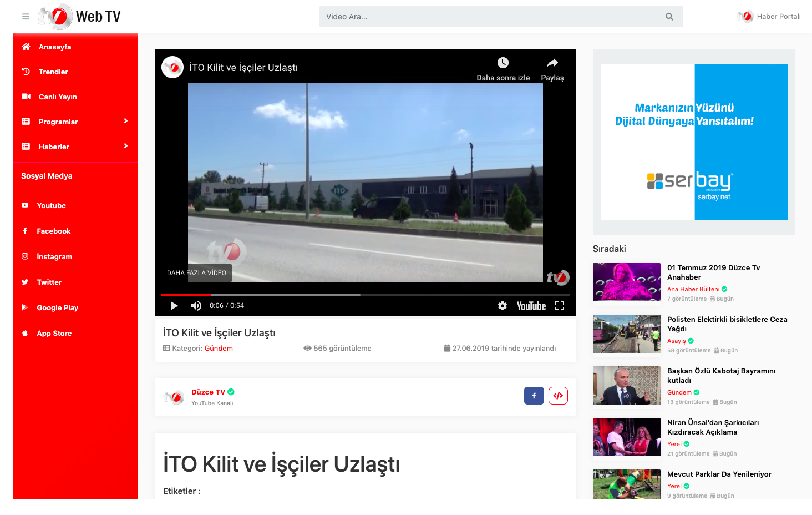The width and height of the screenshot is (812, 515).
Task: Open Mevcut Parklar Da Yenileniyor thumbnail
Action: click(627, 484)
